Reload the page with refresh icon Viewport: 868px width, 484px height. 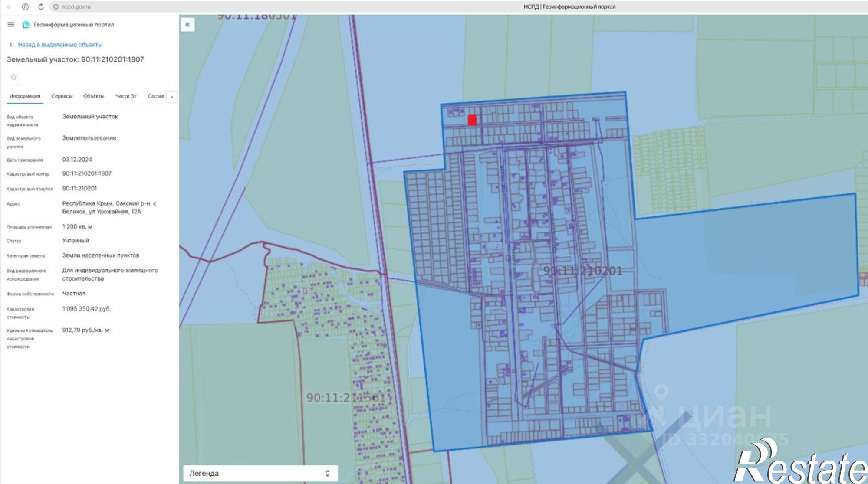click(41, 7)
